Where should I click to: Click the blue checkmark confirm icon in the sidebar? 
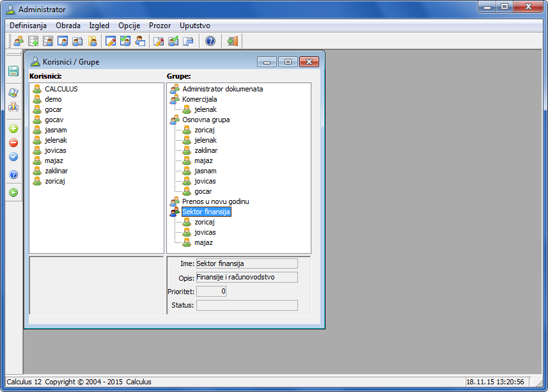point(13,157)
